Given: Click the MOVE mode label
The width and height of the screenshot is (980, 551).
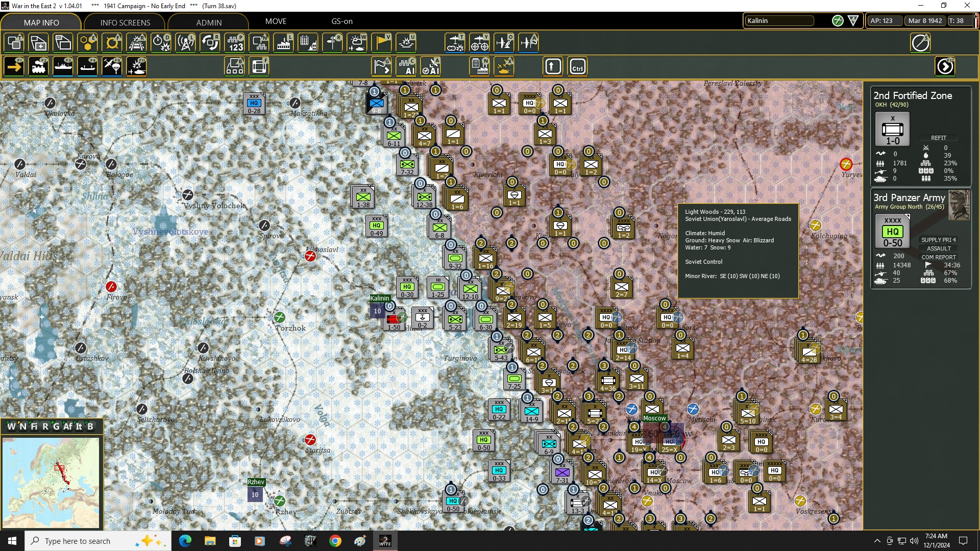Looking at the screenshot, I should [276, 21].
